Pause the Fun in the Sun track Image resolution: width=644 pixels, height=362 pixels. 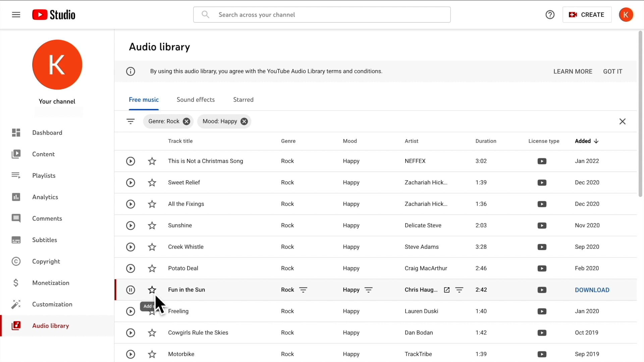pyautogui.click(x=130, y=290)
